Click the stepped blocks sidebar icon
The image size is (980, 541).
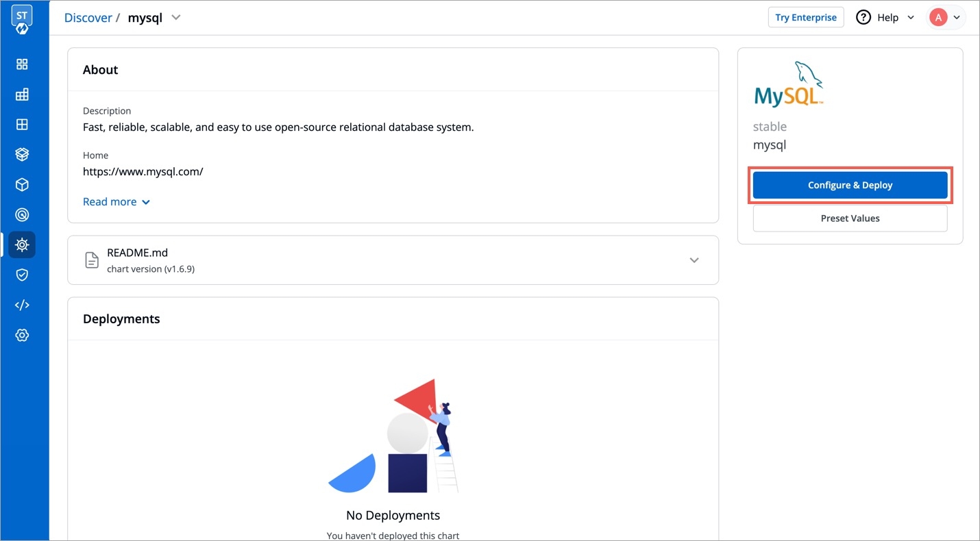tap(22, 95)
